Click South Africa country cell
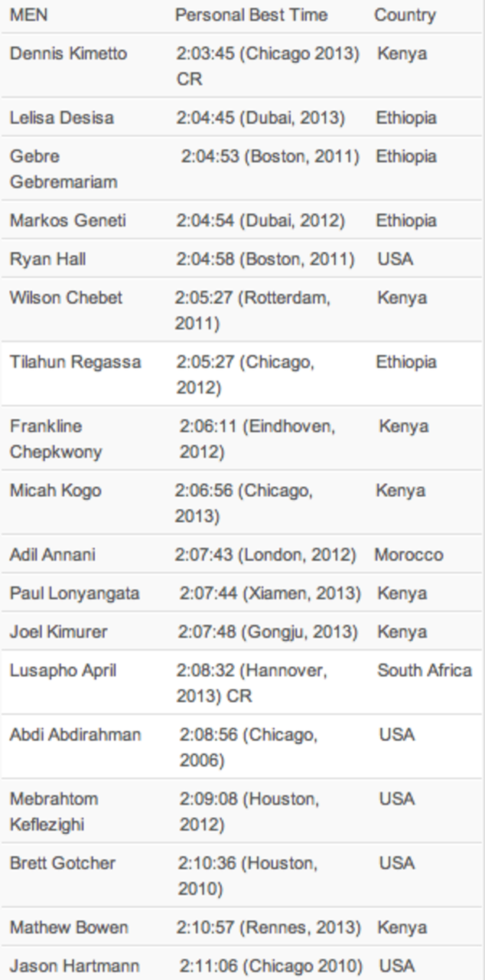Screen dimensions: 485x980 click(425, 670)
